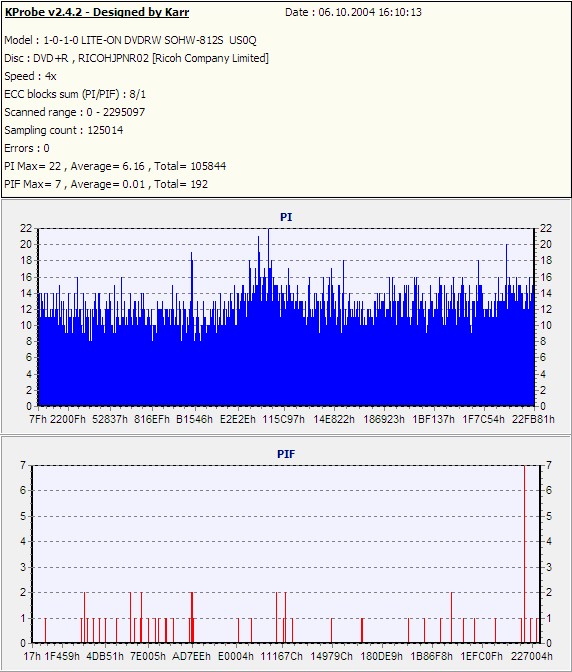Click the PI chart title
The height and width of the screenshot is (672, 572).
pyautogui.click(x=286, y=217)
